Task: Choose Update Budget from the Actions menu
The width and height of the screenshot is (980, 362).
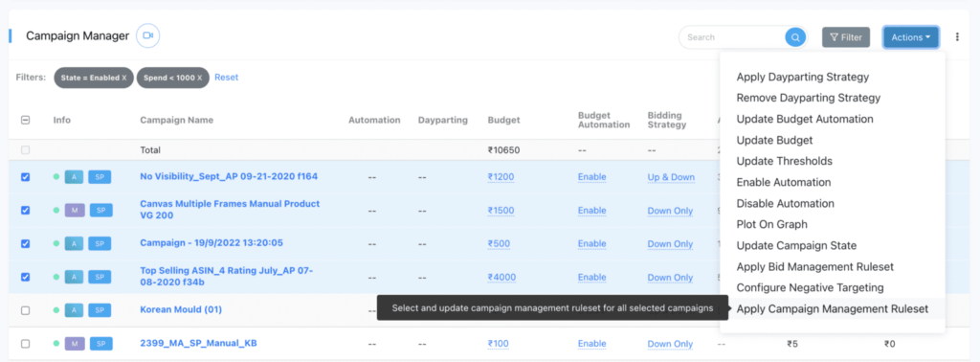Action: pyautogui.click(x=774, y=140)
